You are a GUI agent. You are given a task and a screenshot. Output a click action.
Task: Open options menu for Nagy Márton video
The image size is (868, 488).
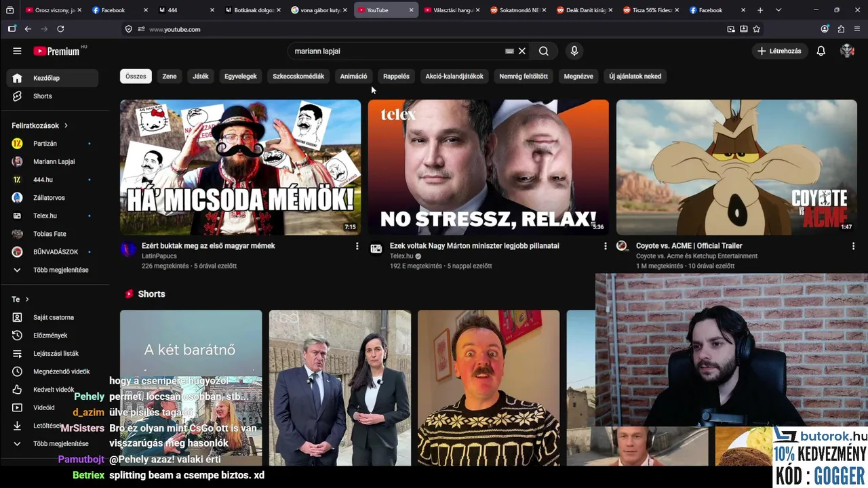tap(606, 246)
